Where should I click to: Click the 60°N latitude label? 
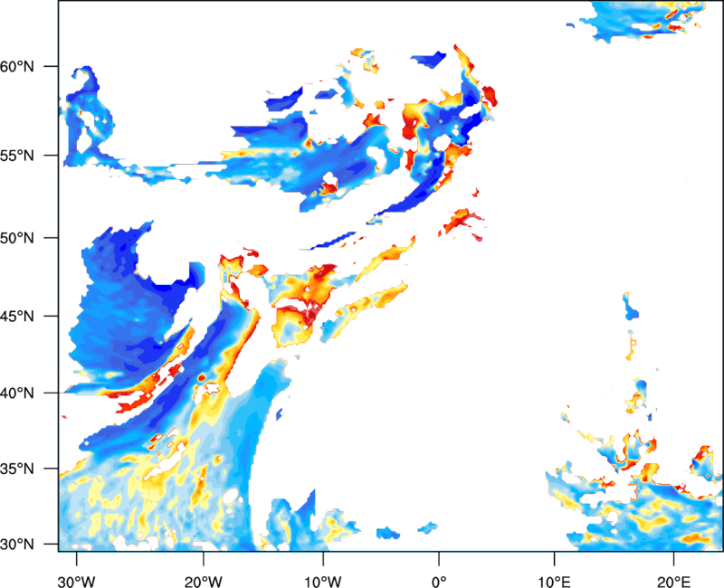coord(17,66)
